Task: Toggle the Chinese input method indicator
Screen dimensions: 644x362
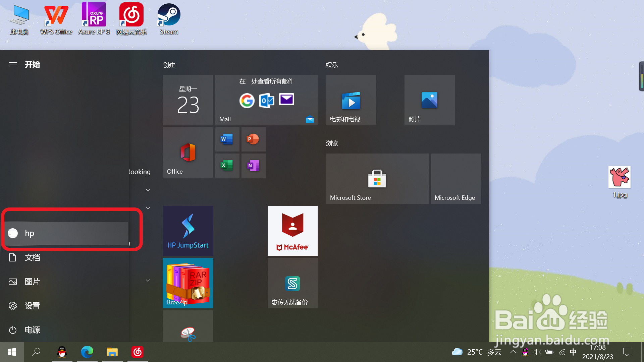Action: point(573,352)
